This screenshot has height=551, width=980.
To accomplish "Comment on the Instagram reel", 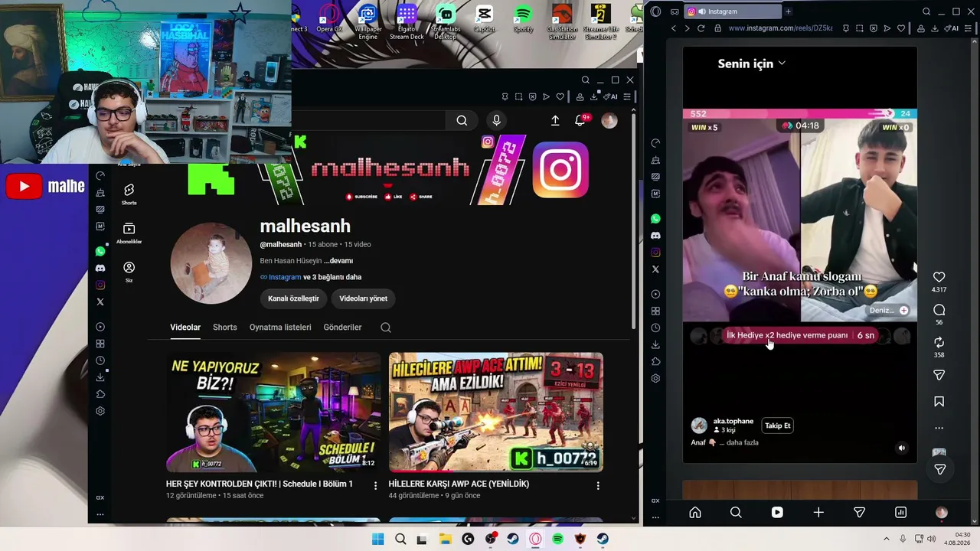I will 939,310.
